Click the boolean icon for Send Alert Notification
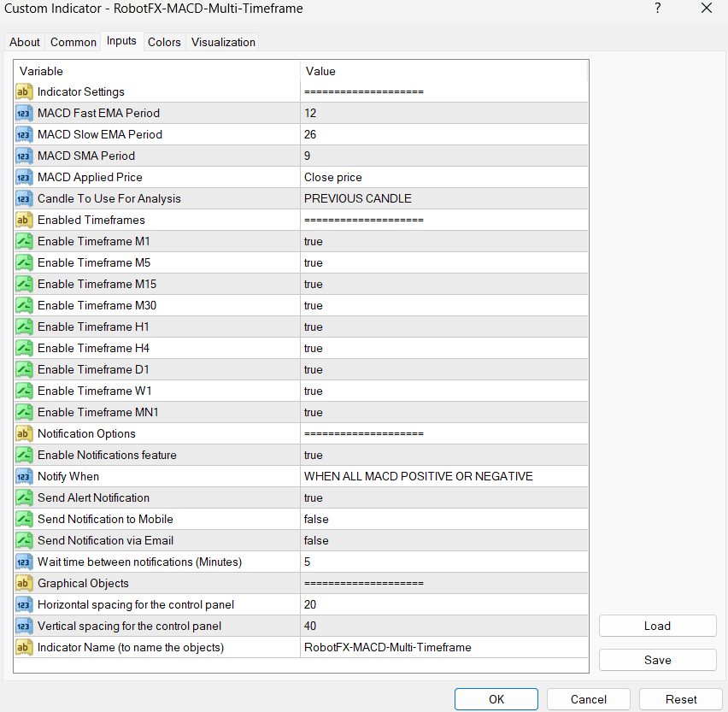Image resolution: width=728 pixels, height=712 pixels. [x=24, y=497]
